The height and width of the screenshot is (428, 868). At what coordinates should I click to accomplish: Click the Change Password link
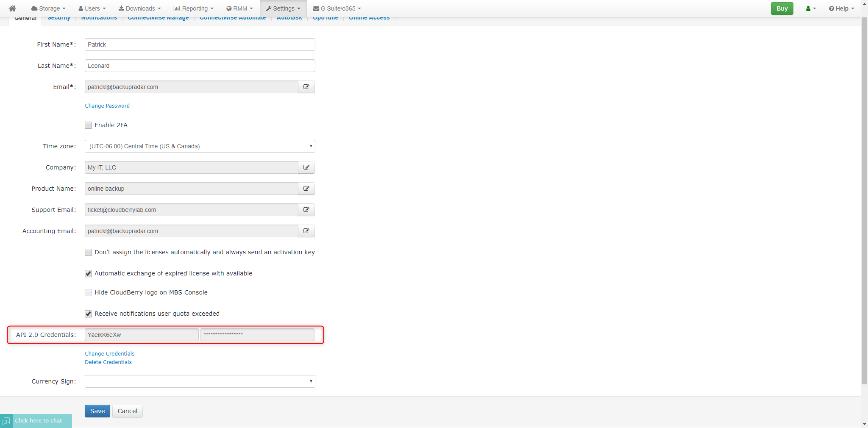pyautogui.click(x=107, y=106)
